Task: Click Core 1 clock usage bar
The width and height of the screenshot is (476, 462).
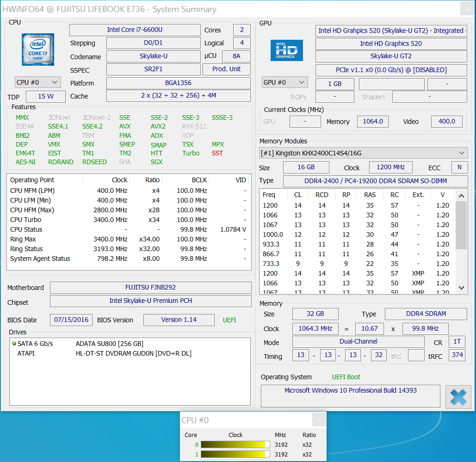Action: click(235, 455)
